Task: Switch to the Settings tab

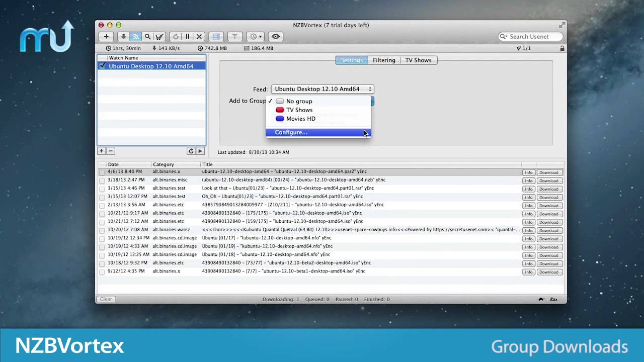Action: click(352, 60)
